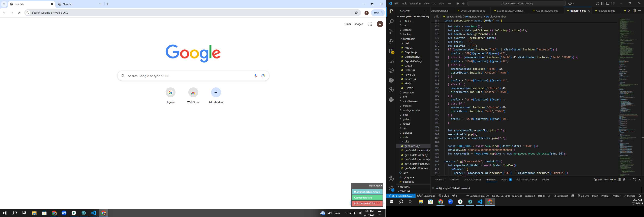This screenshot has height=217, width=644.
Task: Open the Selection menu in VS Code
Action: 415,3
